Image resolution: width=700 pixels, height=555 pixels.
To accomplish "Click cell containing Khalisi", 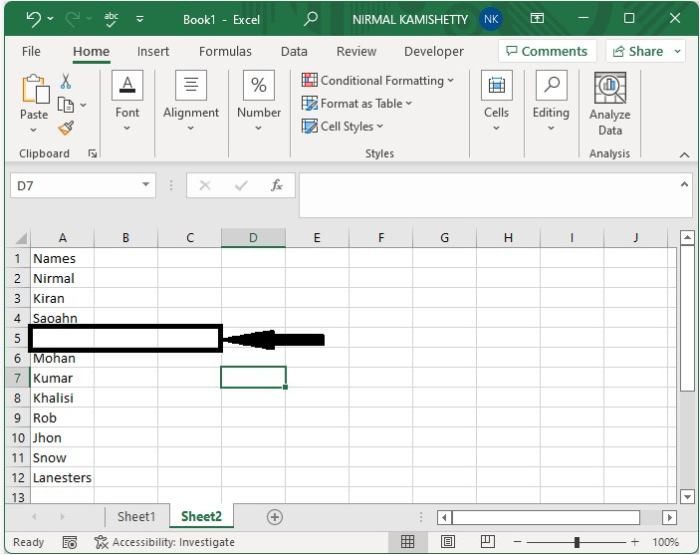I will click(x=62, y=398).
